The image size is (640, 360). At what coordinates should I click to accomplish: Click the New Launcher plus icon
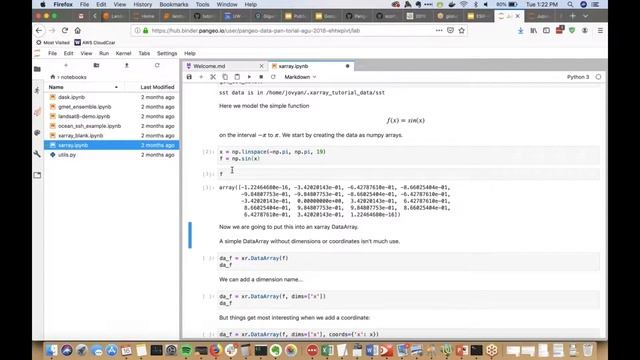(66, 65)
